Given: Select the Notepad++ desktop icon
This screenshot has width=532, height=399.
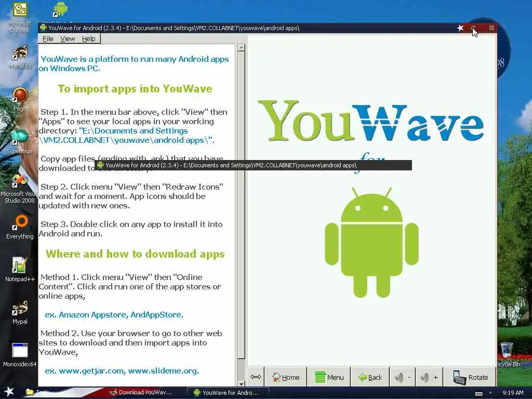Looking at the screenshot, I should [x=20, y=270].
